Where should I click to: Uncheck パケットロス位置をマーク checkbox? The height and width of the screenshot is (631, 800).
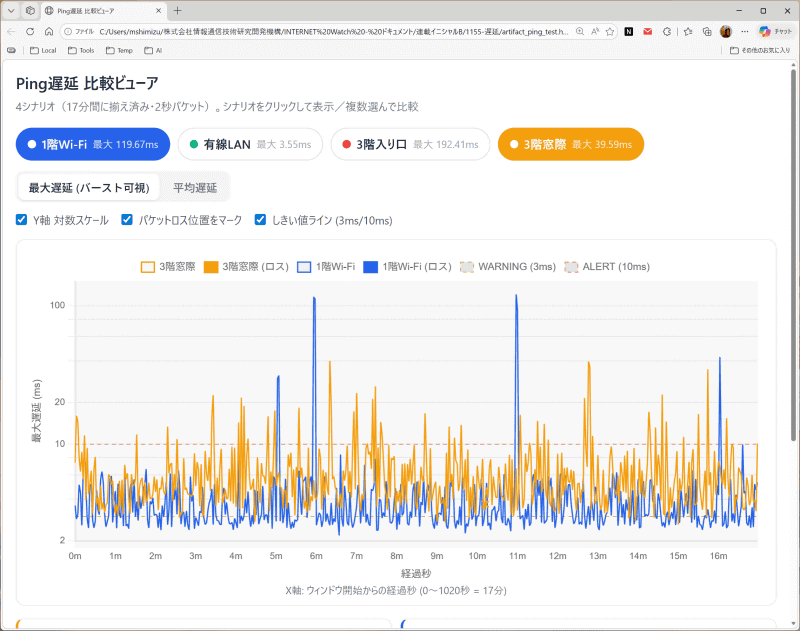[x=127, y=220]
